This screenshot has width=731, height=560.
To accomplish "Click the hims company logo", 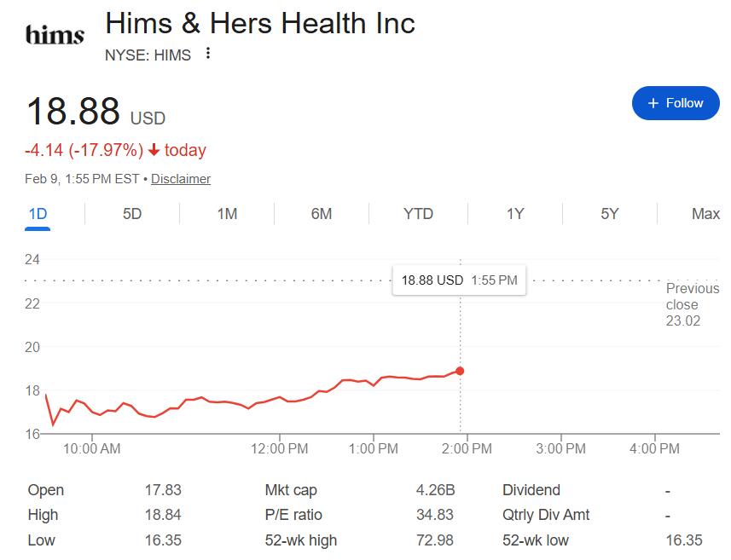I will click(x=55, y=35).
